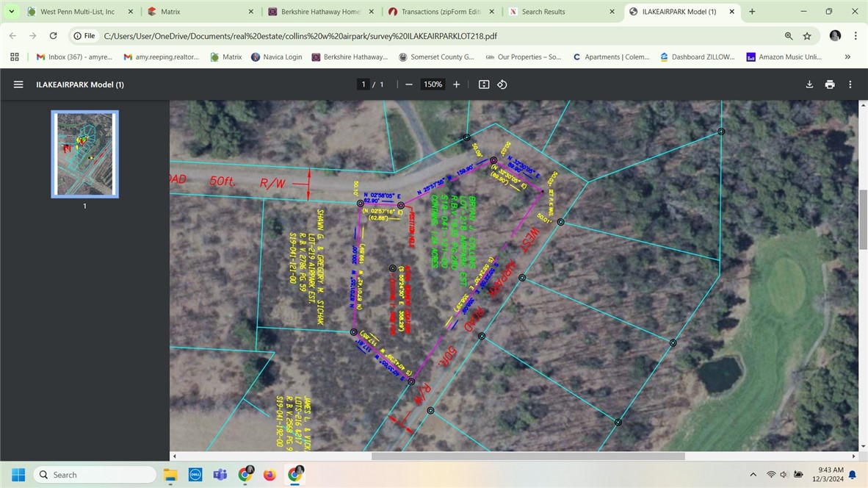Viewport: 868px width, 488px height.
Task: Click the Fit to page icon
Action: (x=484, y=85)
